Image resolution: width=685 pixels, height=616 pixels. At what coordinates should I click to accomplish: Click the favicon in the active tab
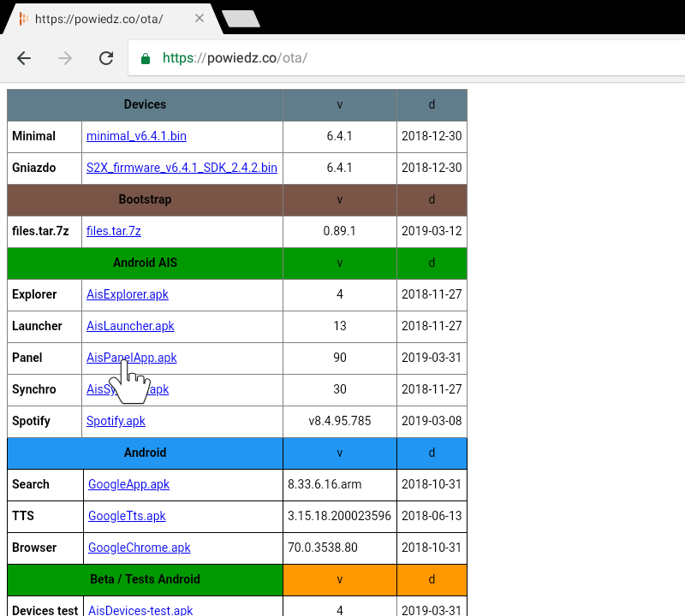tap(23, 17)
